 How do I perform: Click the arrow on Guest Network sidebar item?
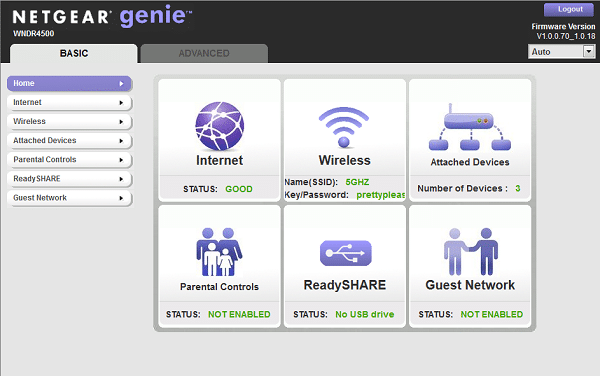tap(121, 198)
